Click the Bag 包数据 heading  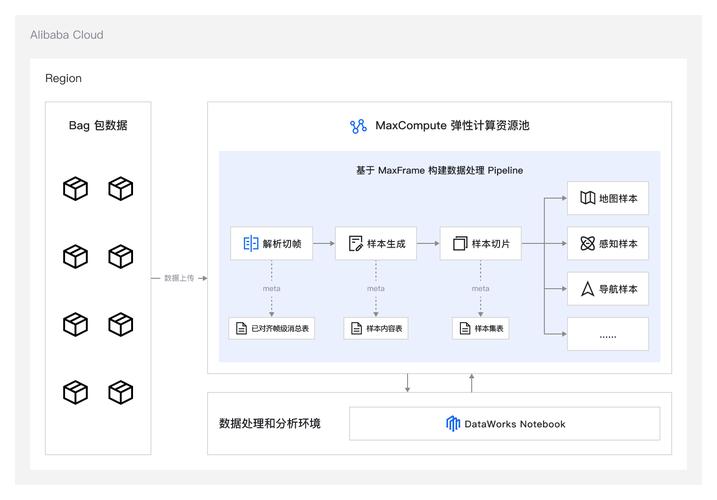(x=98, y=125)
